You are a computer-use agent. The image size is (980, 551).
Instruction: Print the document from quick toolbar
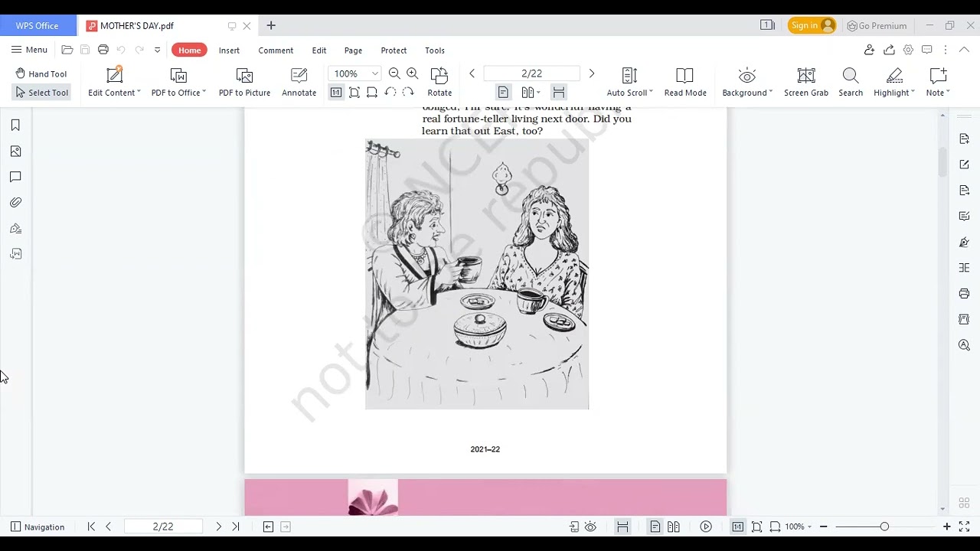coord(103,50)
